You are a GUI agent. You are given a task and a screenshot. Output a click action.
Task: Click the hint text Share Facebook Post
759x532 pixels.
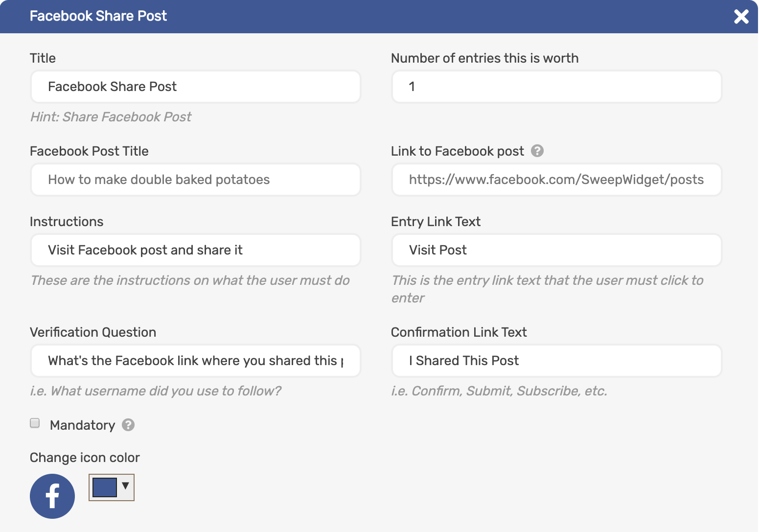click(111, 116)
